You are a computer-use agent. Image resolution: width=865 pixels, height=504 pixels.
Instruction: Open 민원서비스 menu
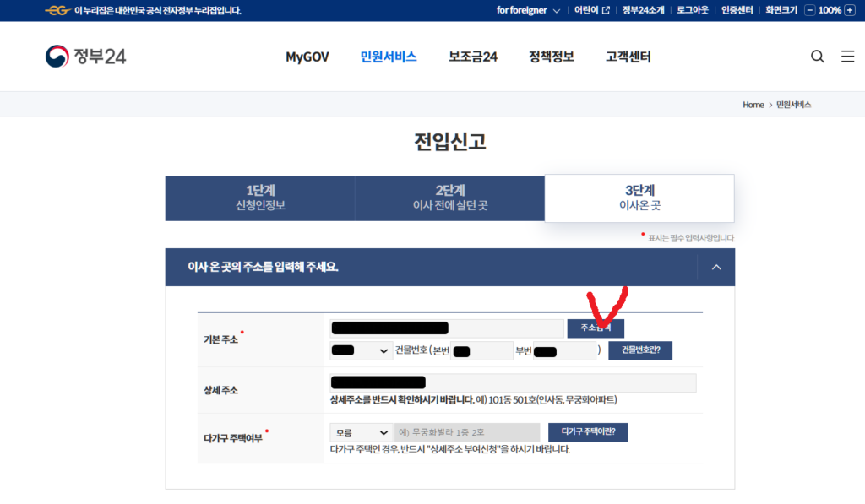389,57
